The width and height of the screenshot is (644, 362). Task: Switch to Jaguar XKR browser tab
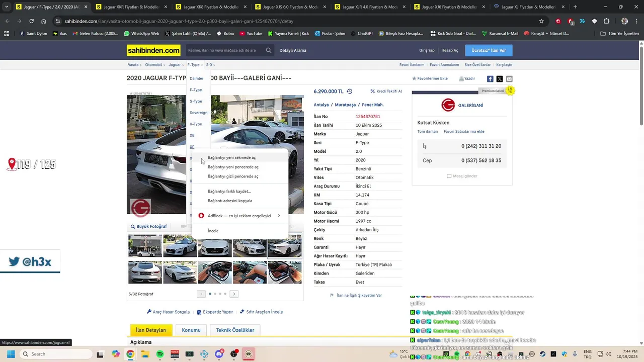[x=130, y=7]
